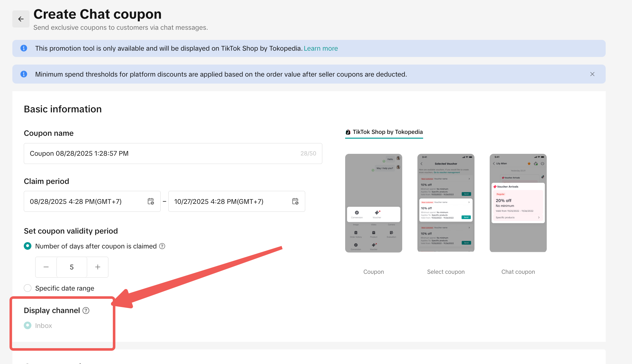Click the help icon beside Display channel
632x364 pixels.
point(86,311)
